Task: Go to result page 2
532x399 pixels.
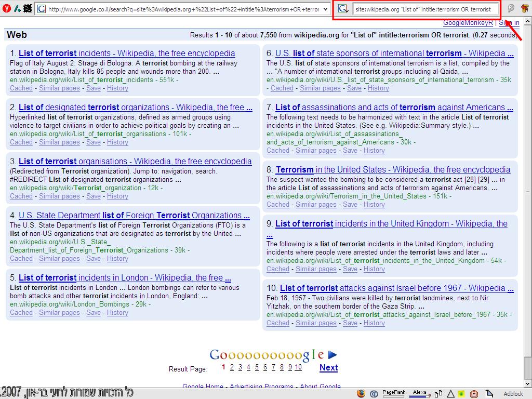Action: [x=232, y=367]
